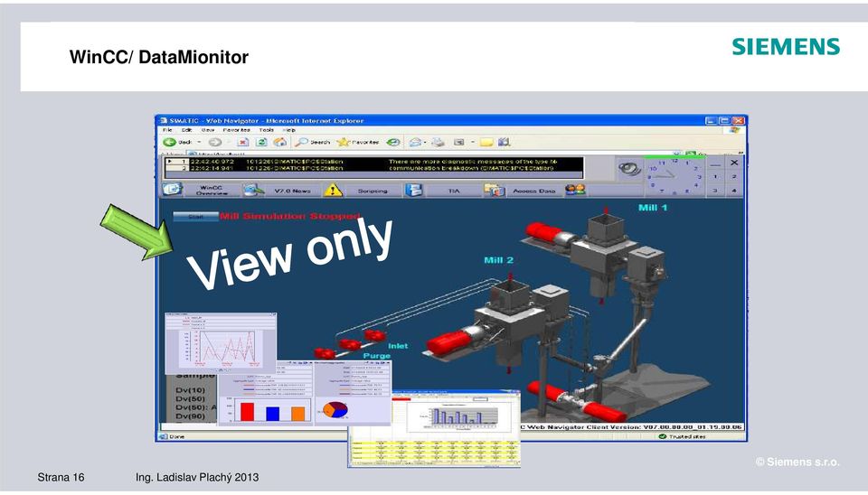Open Search with the magnifier icon
Image resolution: width=868 pixels, height=495 pixels.
[313, 142]
